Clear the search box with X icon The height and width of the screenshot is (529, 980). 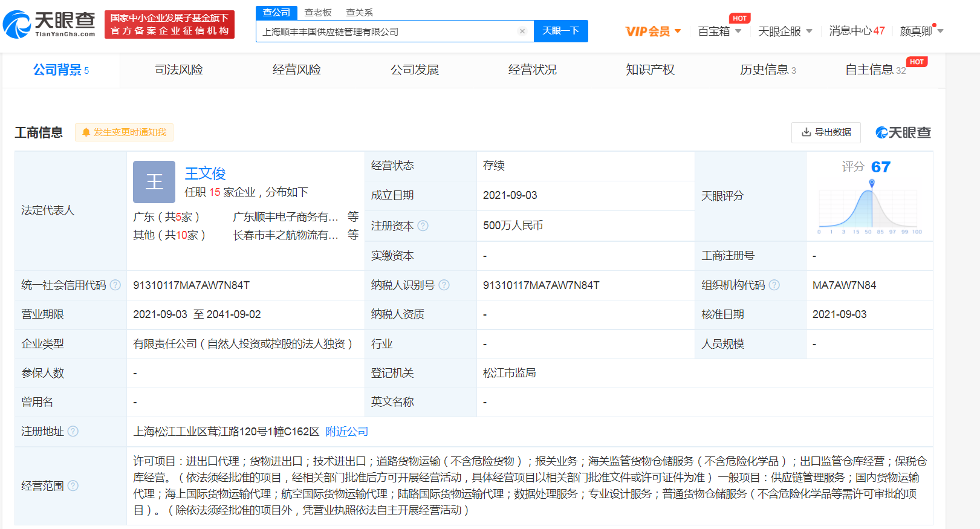pyautogui.click(x=522, y=31)
